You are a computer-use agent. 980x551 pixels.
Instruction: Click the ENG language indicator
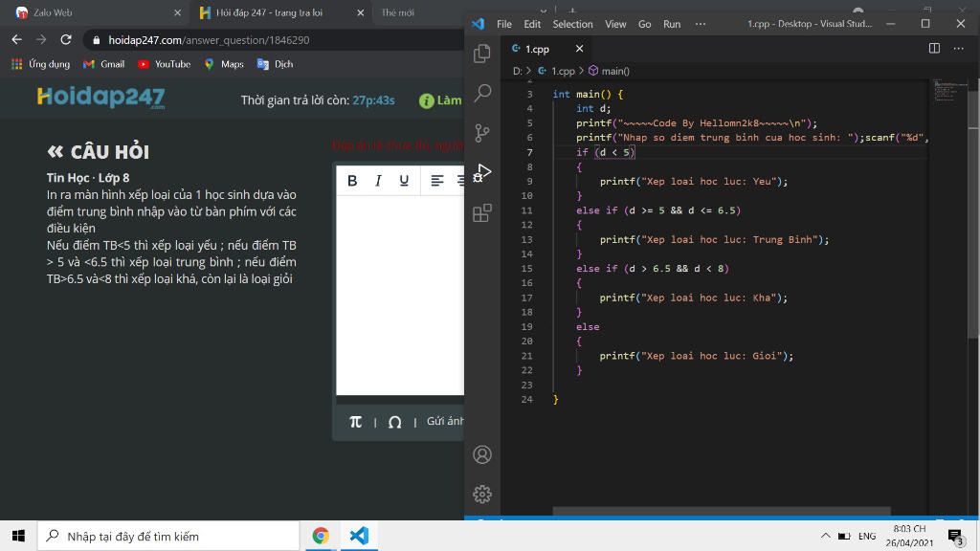point(867,536)
